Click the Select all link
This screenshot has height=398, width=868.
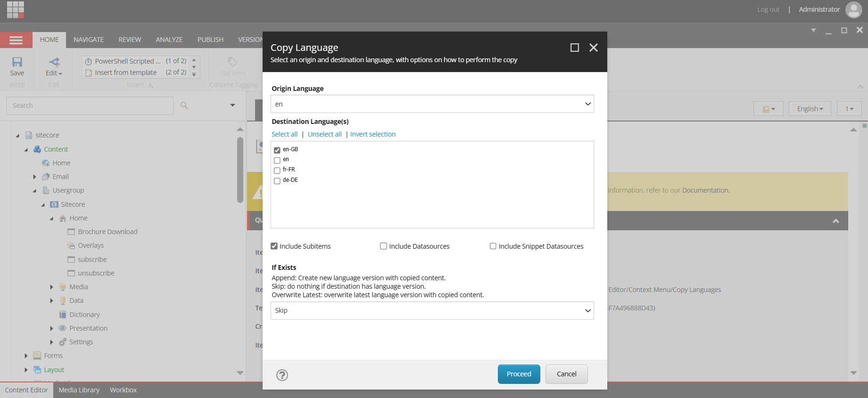click(x=284, y=134)
